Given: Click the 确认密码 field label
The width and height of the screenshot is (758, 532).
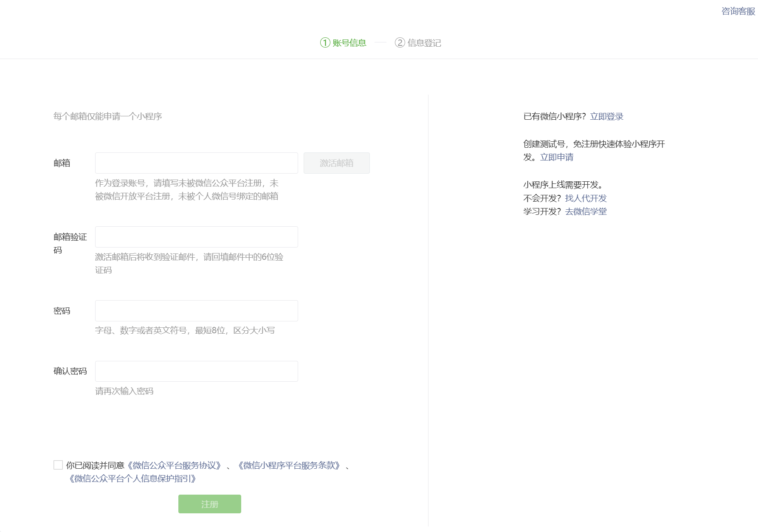Looking at the screenshot, I should tap(70, 371).
